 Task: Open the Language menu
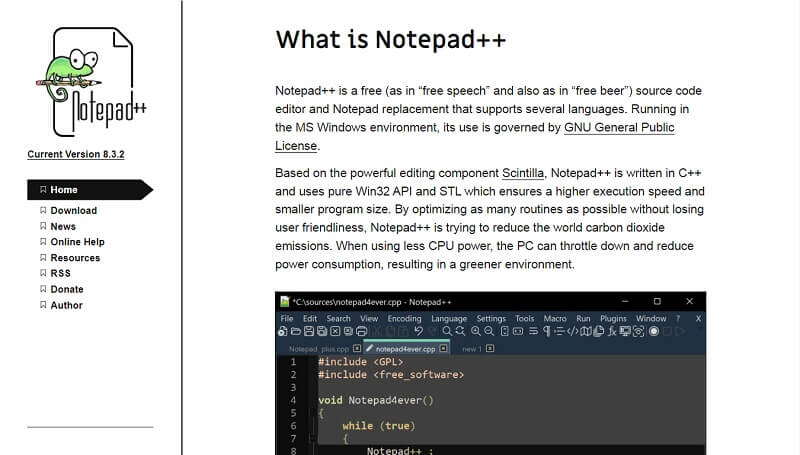pyautogui.click(x=449, y=318)
